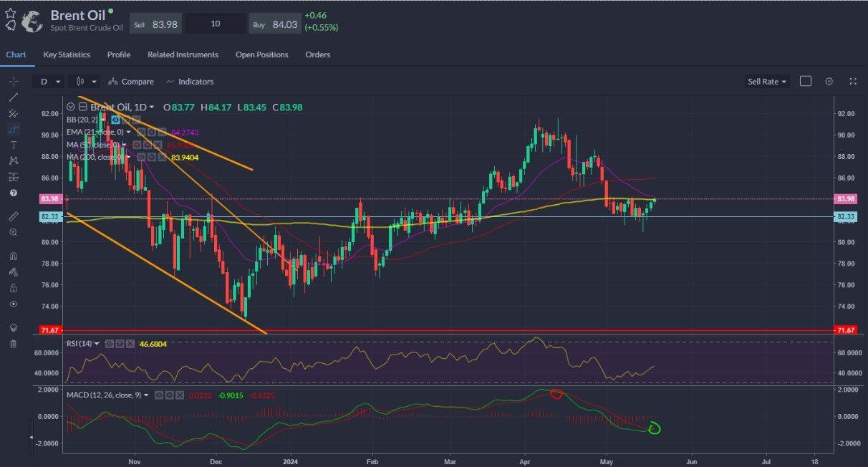Expand MACD (12, 26, close, 9) dropdown

[x=146, y=395]
